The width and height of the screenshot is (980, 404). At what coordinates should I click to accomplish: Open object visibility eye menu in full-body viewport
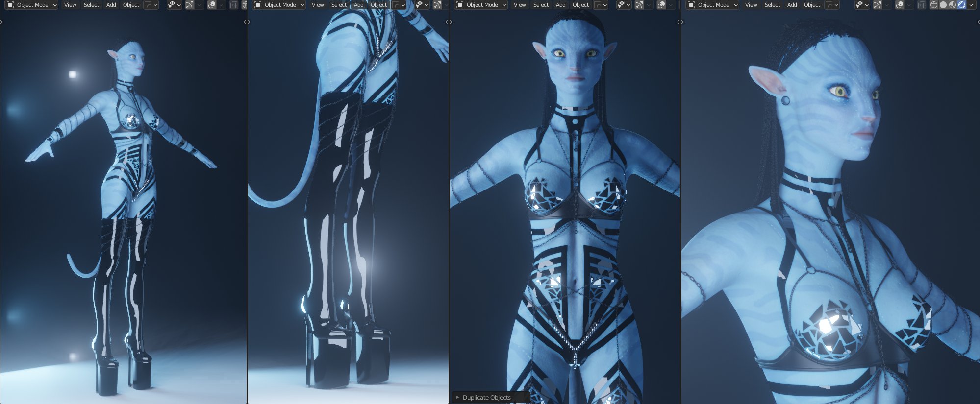tap(175, 5)
